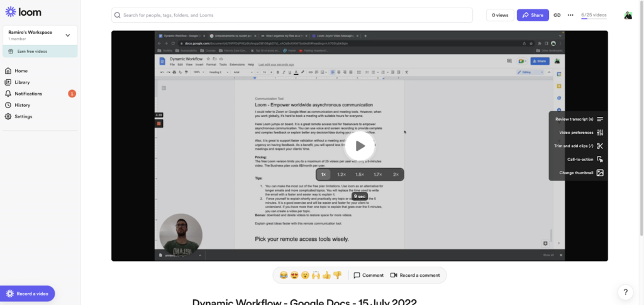
Task: Click the 9 sec duration label
Action: tap(359, 196)
